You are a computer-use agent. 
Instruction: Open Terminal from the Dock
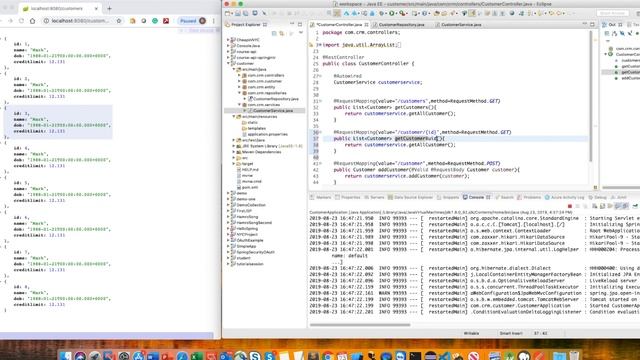(x=415, y=356)
